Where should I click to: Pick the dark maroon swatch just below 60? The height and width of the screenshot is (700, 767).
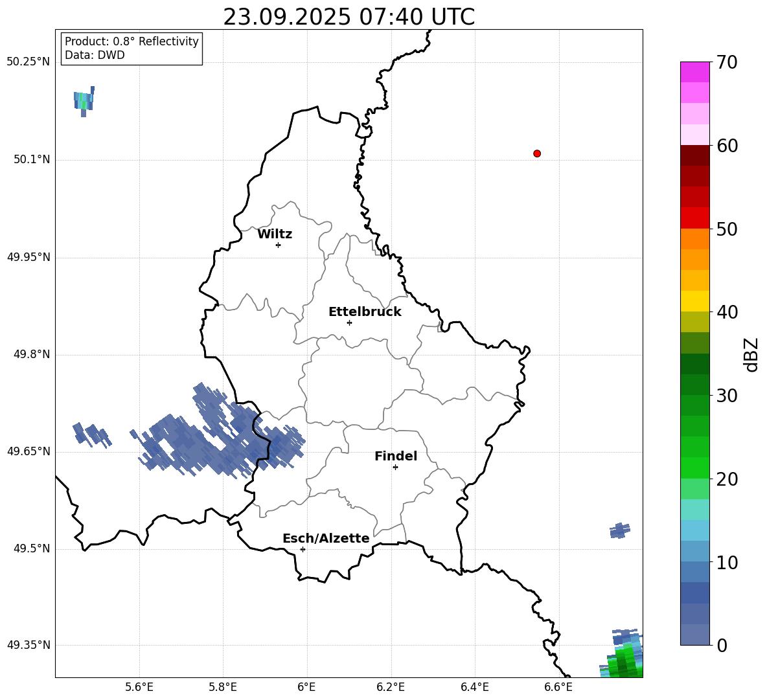click(694, 155)
